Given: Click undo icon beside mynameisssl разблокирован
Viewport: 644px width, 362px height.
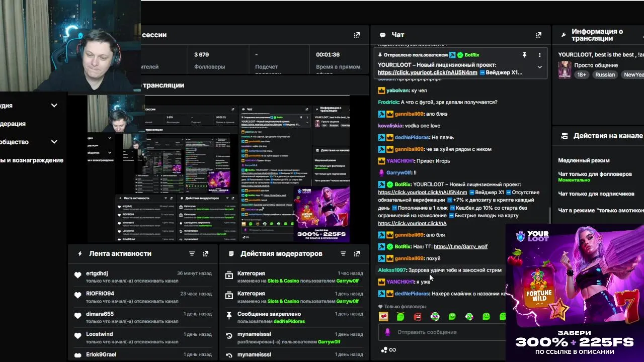Looking at the screenshot, I should click(229, 336).
